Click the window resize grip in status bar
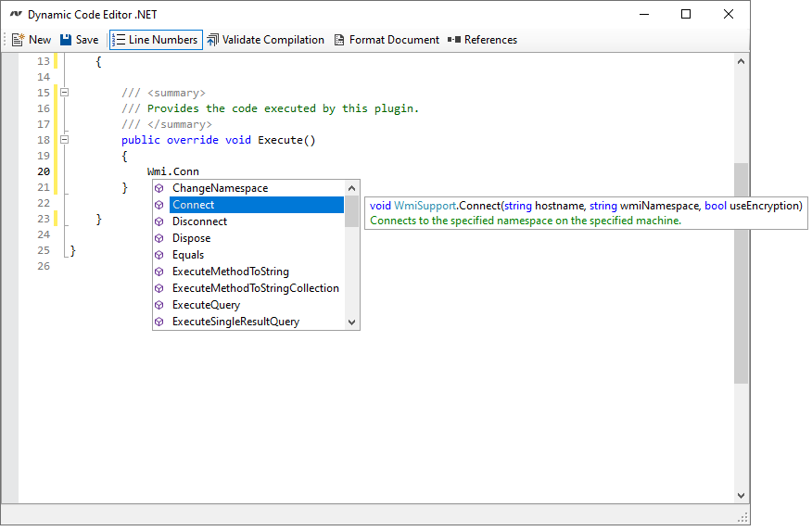The height and width of the screenshot is (531, 812). 742,517
